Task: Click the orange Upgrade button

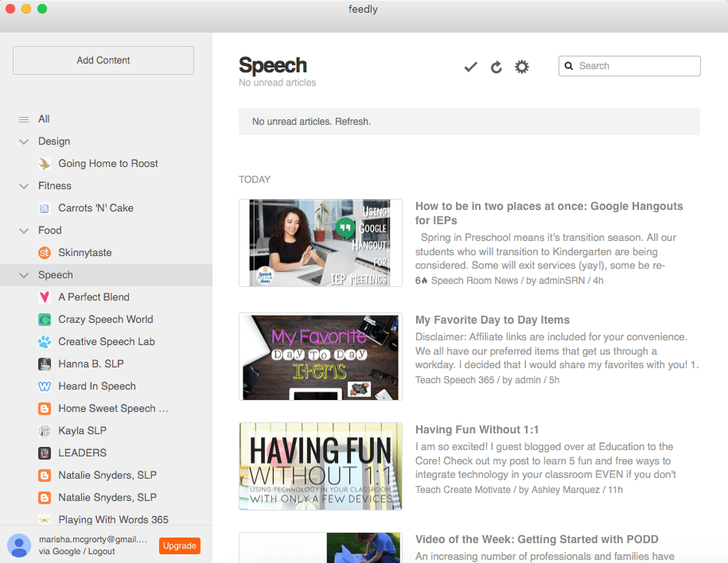Action: point(179,546)
